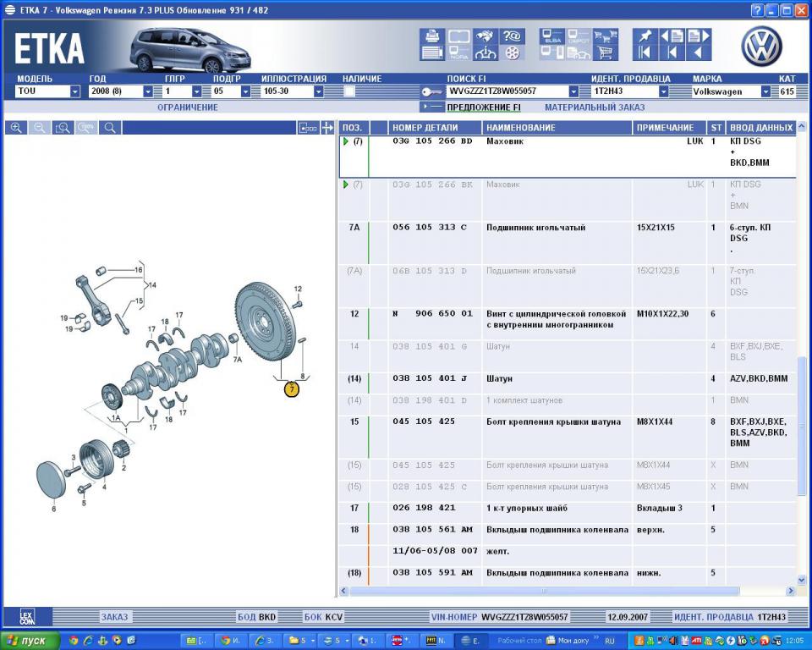812x650 pixels.
Task: Expand the greyed Маховик 03G 105 266 BK row arrow
Action: click(x=346, y=185)
